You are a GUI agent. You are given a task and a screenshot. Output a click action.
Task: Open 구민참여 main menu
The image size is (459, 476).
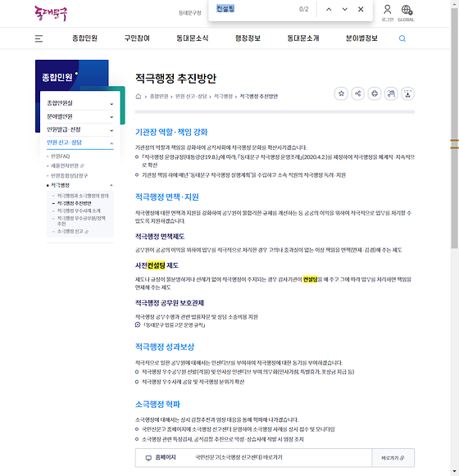137,39
